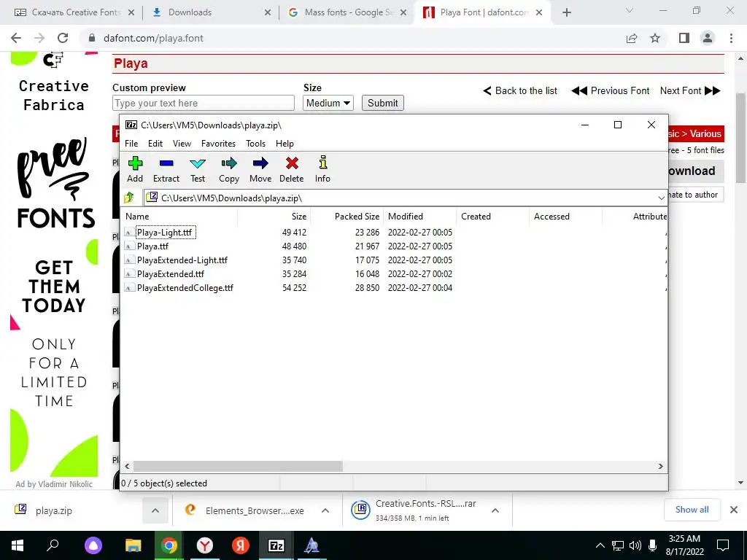
Task: Close the Chrome downloads bar
Action: tap(734, 510)
